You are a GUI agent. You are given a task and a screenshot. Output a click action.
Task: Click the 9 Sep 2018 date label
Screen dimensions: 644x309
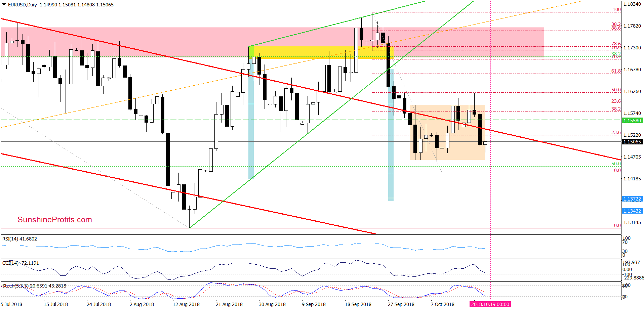[314, 304]
